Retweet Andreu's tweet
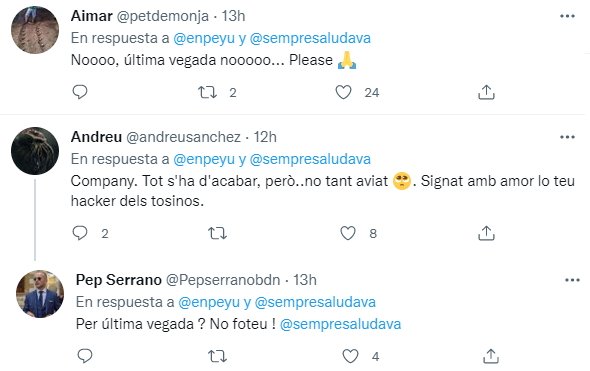Screen dimensions: 590x371 217,233
